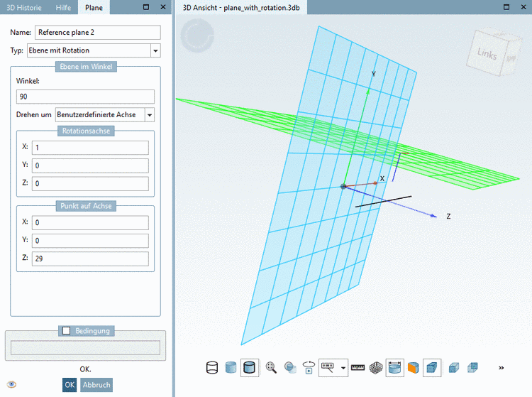Expand the toolbar overflow chevrons
Screen dimensions: 532x397
[501, 368]
